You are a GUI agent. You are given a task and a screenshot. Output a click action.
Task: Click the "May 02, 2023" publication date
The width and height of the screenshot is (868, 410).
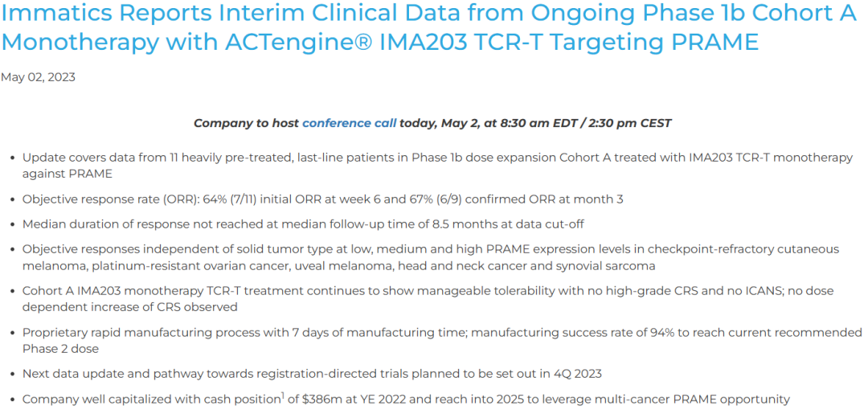38,77
